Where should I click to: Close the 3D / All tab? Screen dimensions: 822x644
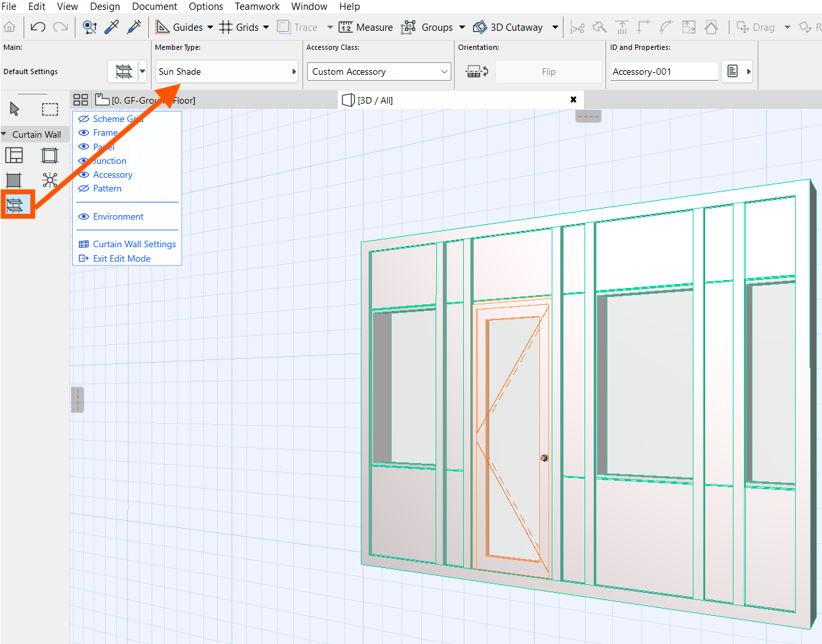tap(573, 100)
